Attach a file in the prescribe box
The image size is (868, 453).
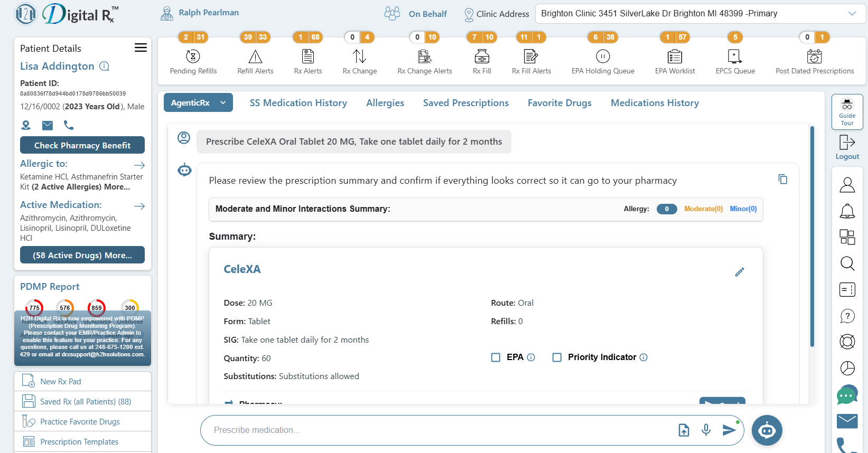pos(684,430)
